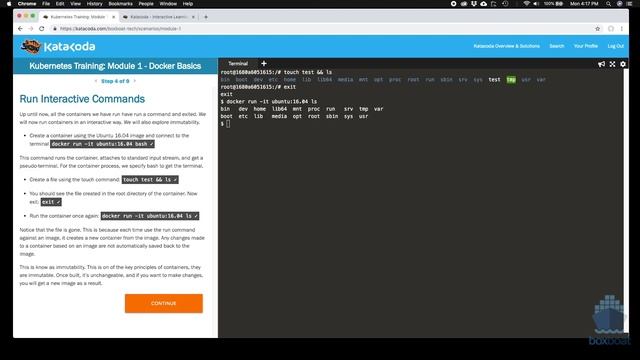Add a new terminal tab with plus
This screenshot has height=360, width=640.
pos(264,63)
